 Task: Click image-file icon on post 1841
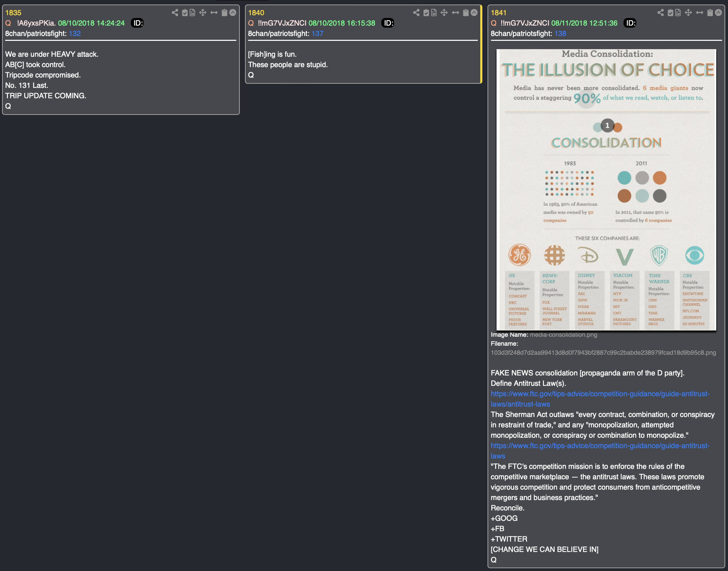[678, 13]
